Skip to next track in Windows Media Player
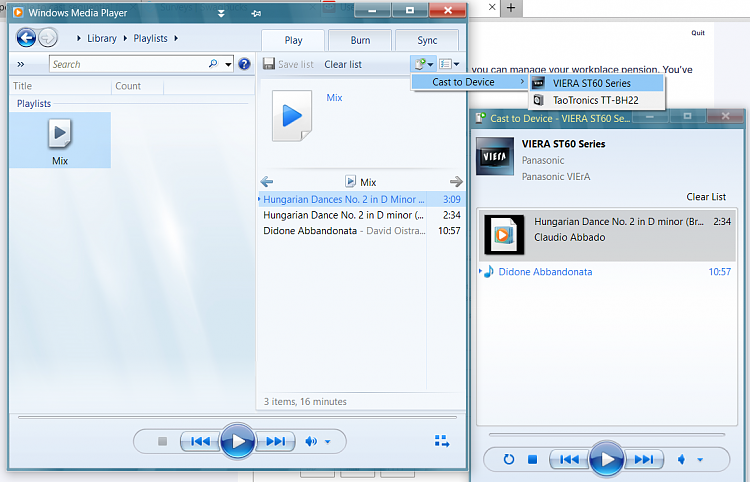750x482 pixels. click(x=277, y=441)
